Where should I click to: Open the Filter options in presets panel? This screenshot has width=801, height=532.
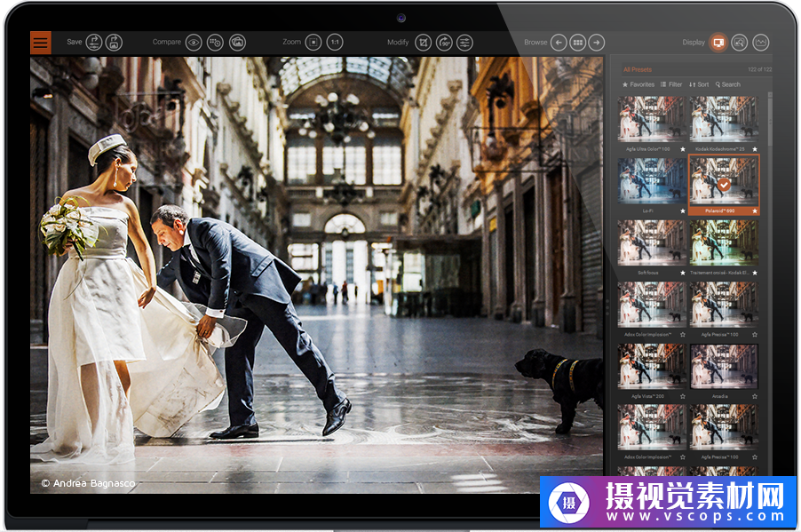[x=671, y=84]
